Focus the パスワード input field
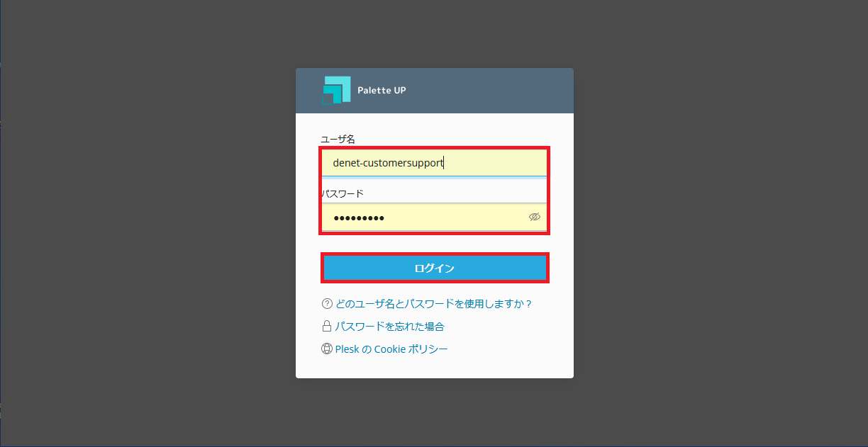 435,217
